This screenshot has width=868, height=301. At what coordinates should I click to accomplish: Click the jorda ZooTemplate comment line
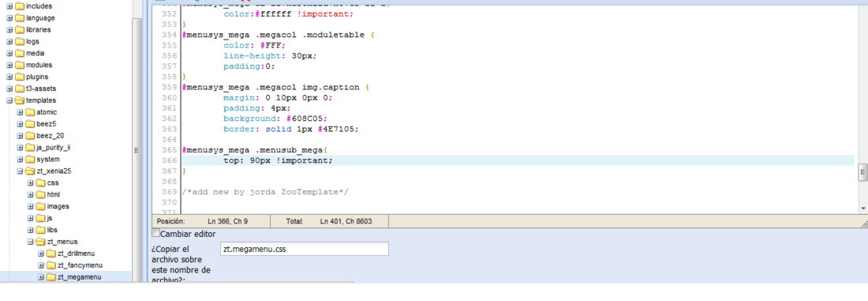point(265,192)
